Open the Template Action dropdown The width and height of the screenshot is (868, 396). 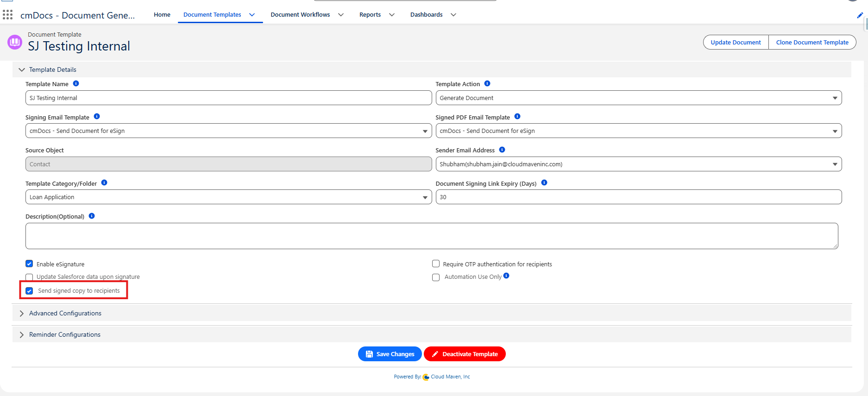[x=638, y=98]
